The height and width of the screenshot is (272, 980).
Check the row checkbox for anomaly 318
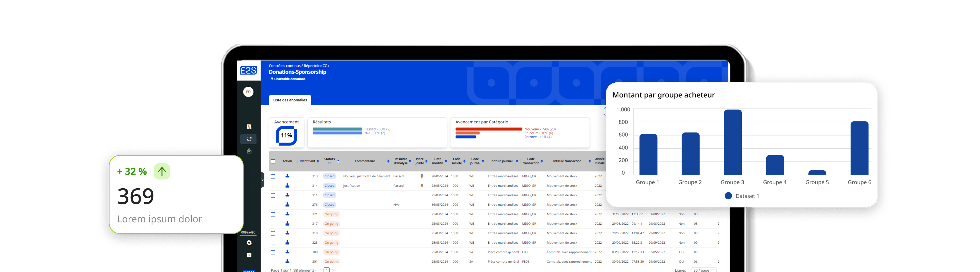(x=273, y=234)
